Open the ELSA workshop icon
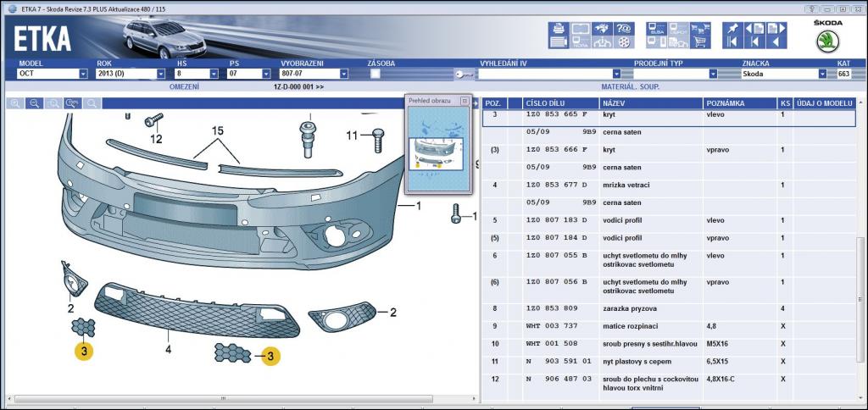Screen dimensions: 868x410 coord(657,29)
